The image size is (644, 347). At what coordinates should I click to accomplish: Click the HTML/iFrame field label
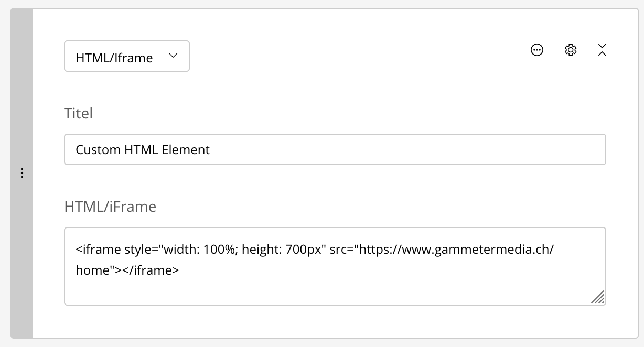coord(110,207)
